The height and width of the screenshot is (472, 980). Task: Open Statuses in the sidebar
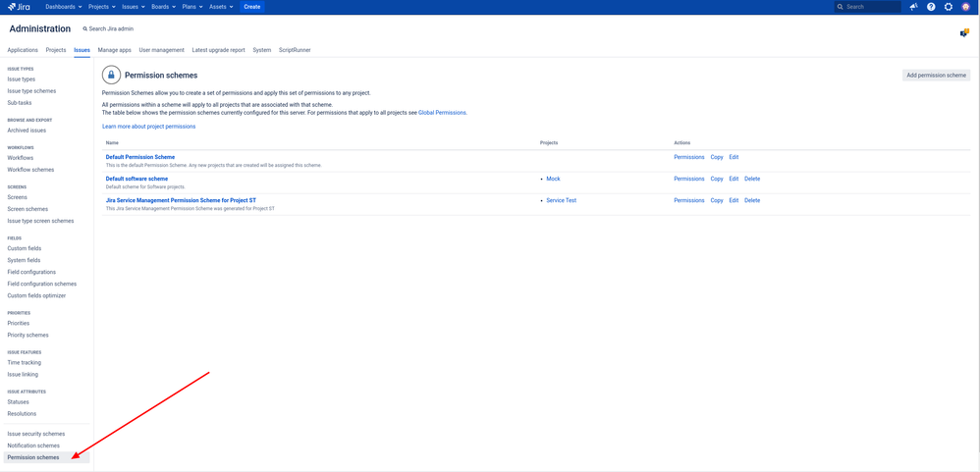pyautogui.click(x=18, y=402)
